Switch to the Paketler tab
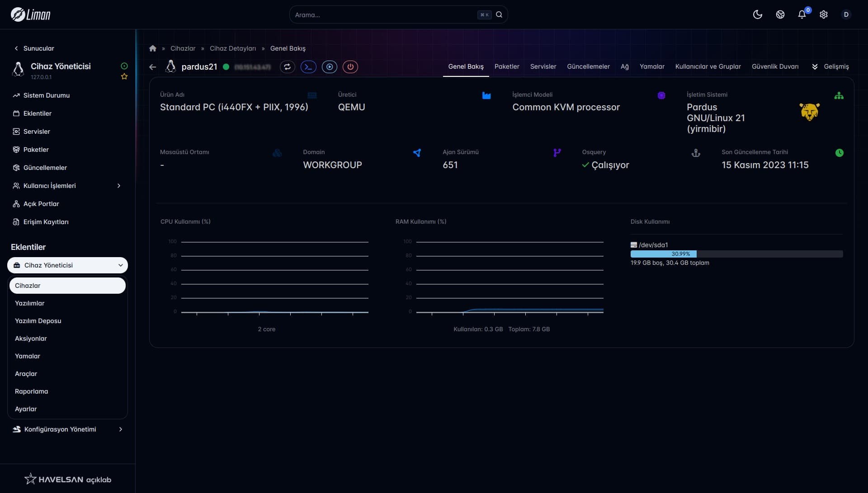Screen dimensions: 868x493 (507, 66)
